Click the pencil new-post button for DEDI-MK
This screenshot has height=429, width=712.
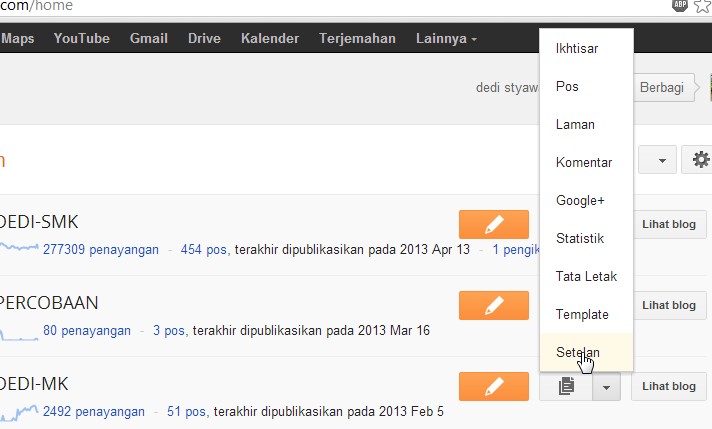494,386
